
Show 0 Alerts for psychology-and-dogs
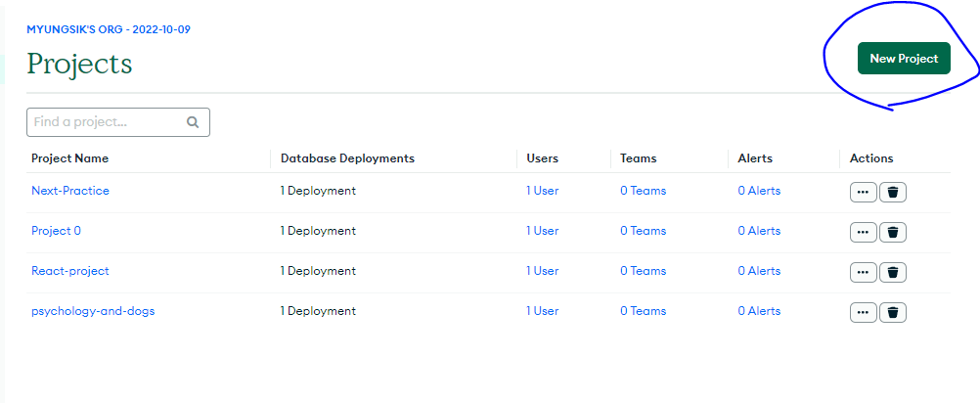pyautogui.click(x=759, y=310)
